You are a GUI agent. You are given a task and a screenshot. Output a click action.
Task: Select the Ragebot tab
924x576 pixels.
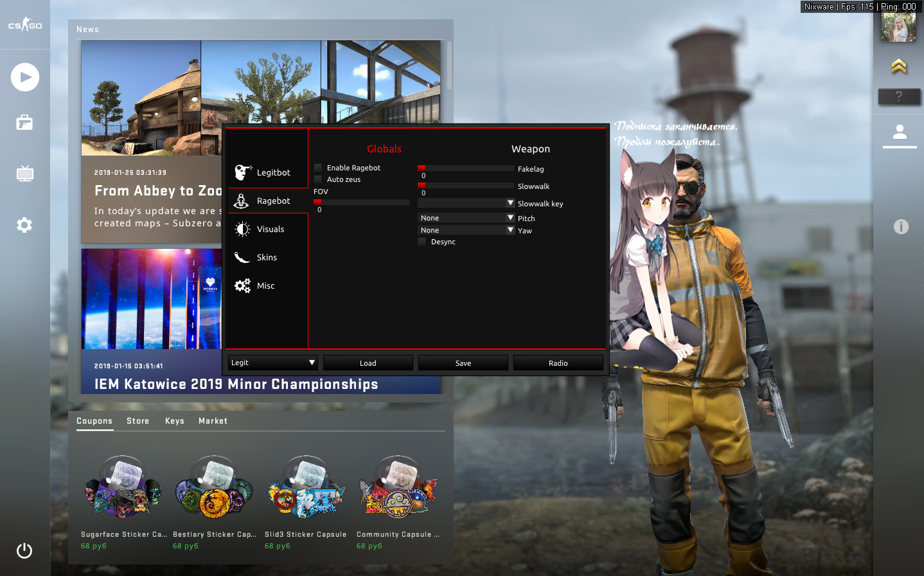coord(267,201)
